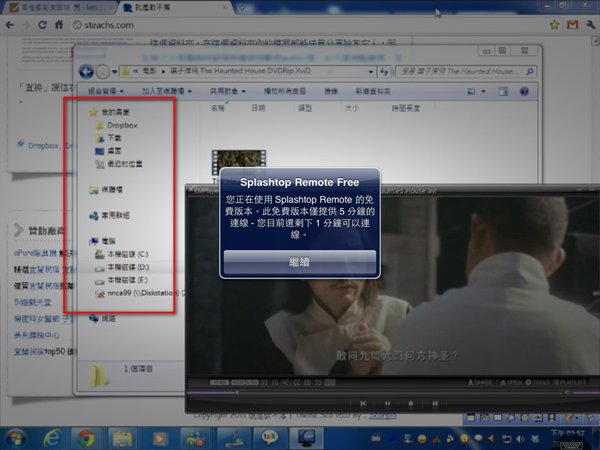The width and height of the screenshot is (600, 450).
Task: Select Libraries in the navigation pane
Action: point(106,190)
